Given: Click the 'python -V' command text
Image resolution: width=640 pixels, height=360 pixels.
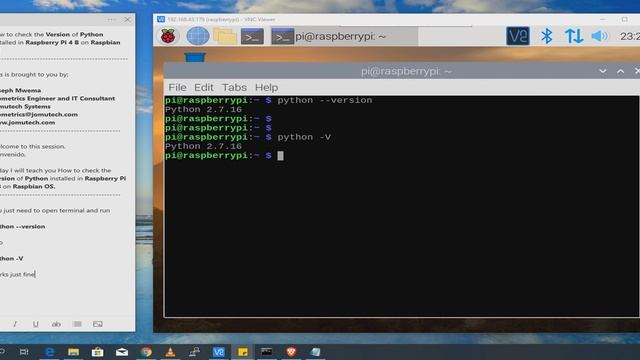Looking at the screenshot, I should pos(304,137).
